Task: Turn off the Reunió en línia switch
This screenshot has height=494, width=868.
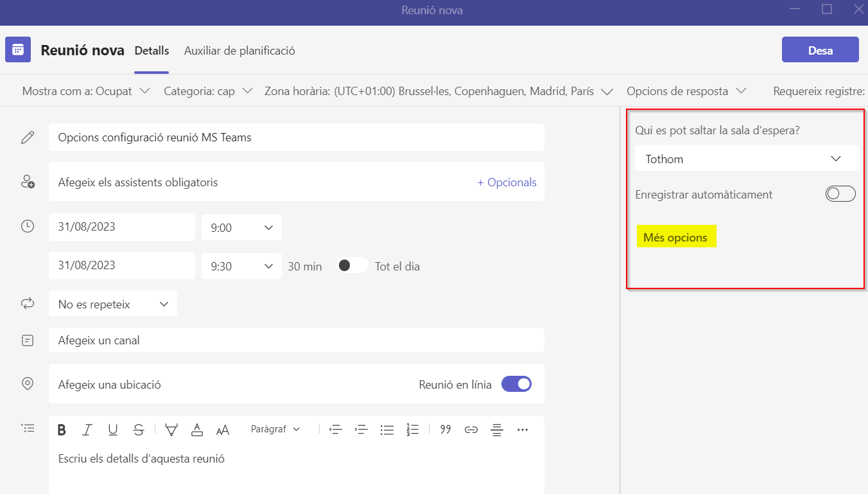Action: (516, 384)
